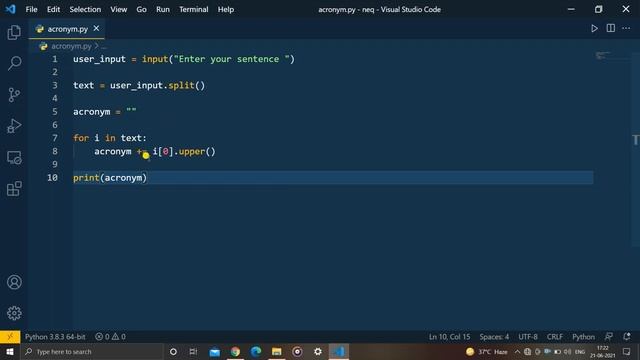The image size is (640, 360).
Task: Click the acronym = "" line
Action: point(104,112)
